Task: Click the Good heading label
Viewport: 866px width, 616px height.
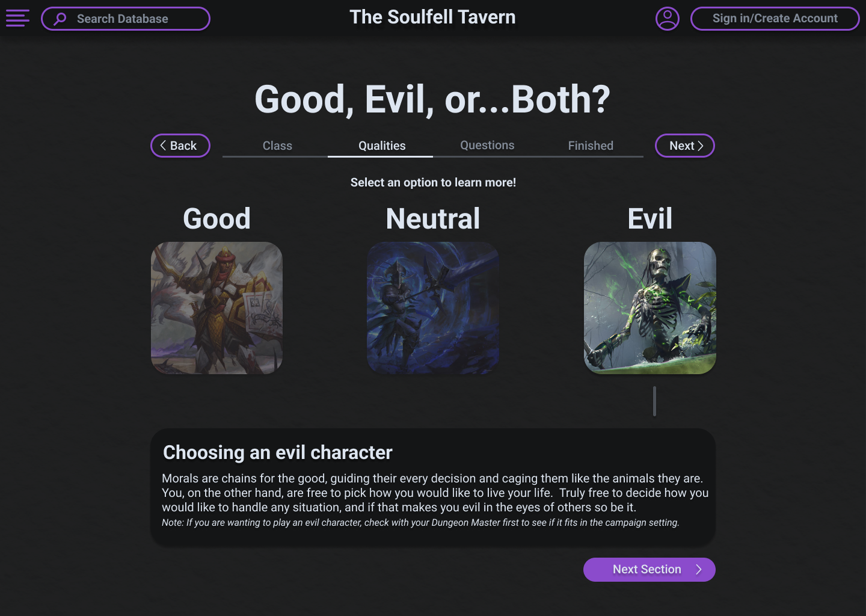Action: tap(216, 218)
